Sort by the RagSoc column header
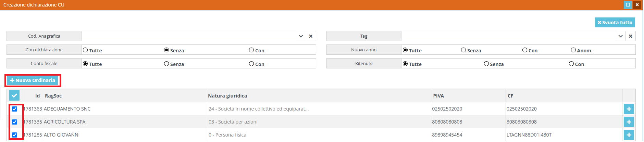644x142 pixels. pyautogui.click(x=53, y=96)
